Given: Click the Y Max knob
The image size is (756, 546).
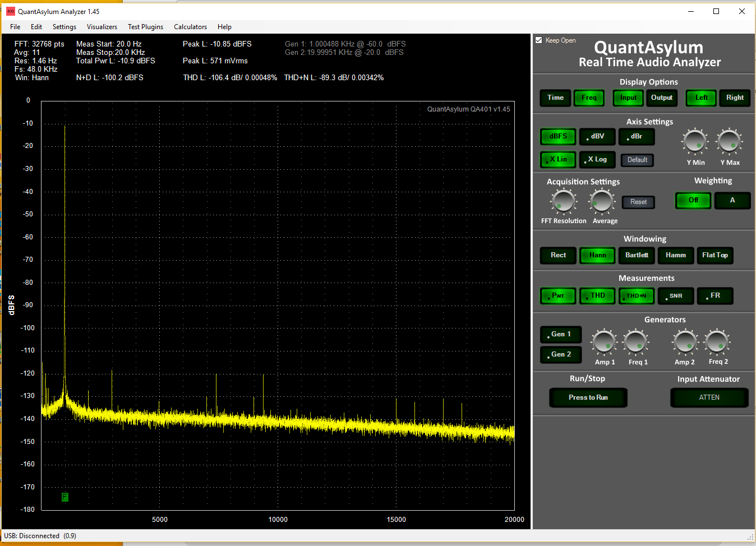Looking at the screenshot, I should tap(730, 141).
